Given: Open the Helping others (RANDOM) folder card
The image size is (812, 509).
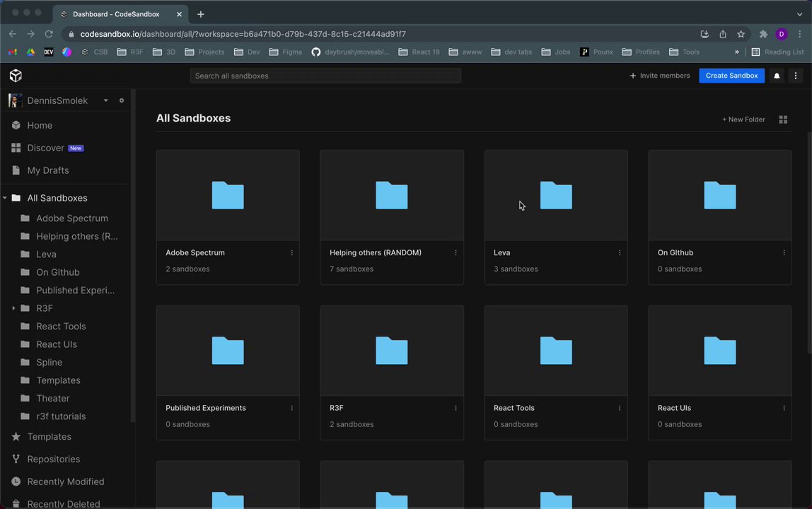Looking at the screenshot, I should 391,196.
